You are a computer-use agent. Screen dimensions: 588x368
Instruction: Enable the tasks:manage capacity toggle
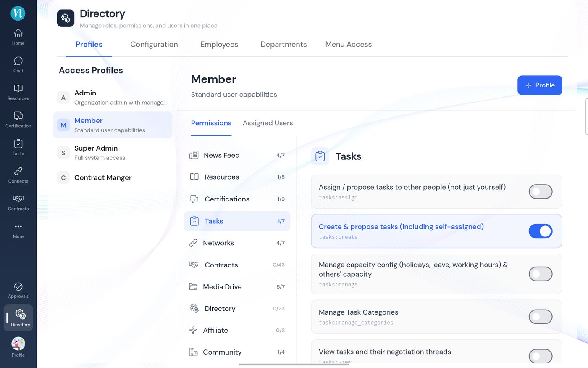coord(541,274)
